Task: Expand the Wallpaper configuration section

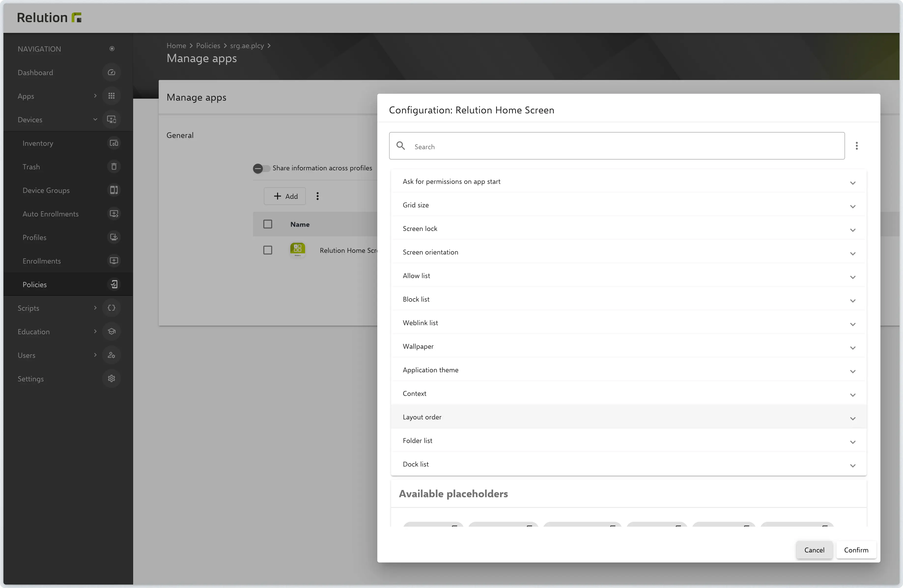Action: point(628,347)
